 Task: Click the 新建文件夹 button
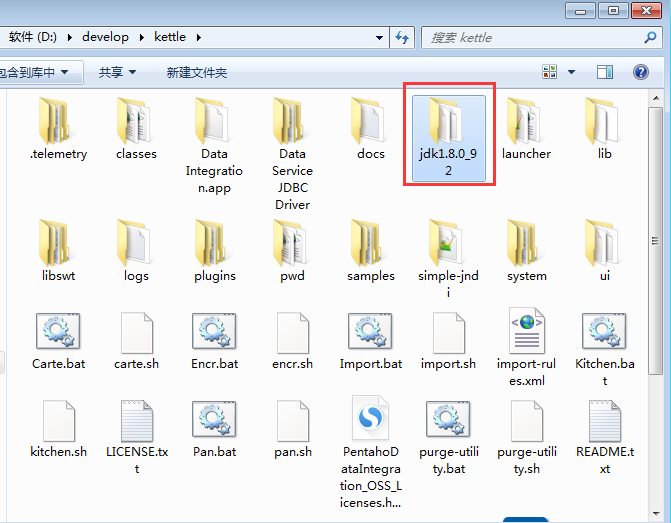point(196,72)
